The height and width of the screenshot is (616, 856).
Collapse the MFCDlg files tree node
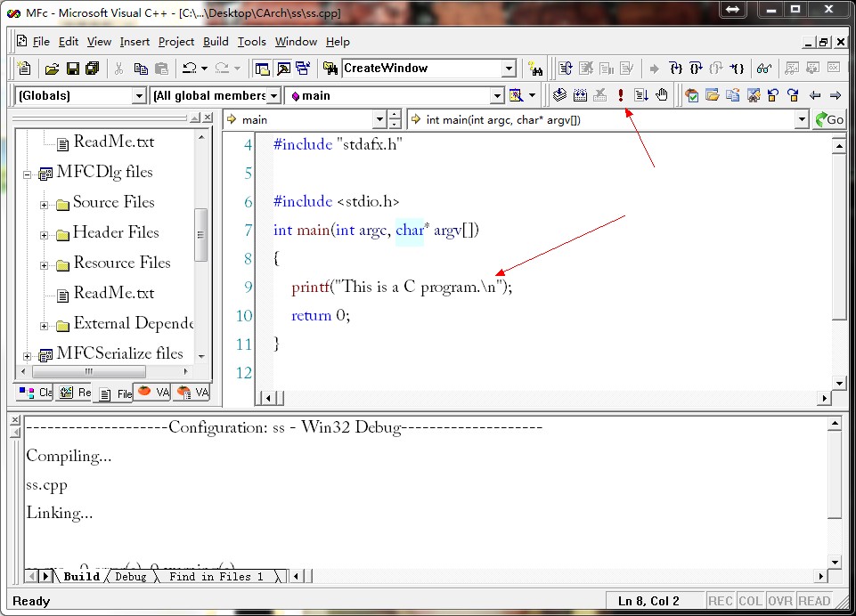point(28,175)
